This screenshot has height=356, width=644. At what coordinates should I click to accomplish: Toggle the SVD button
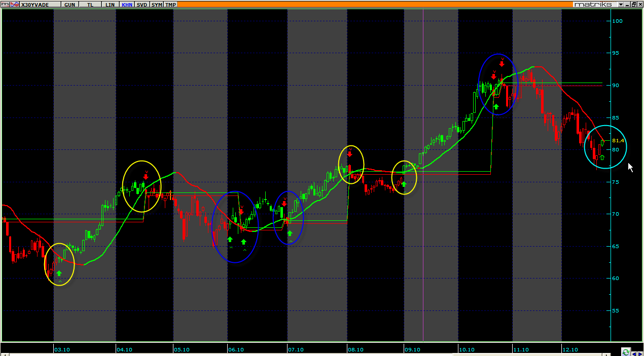point(142,4)
